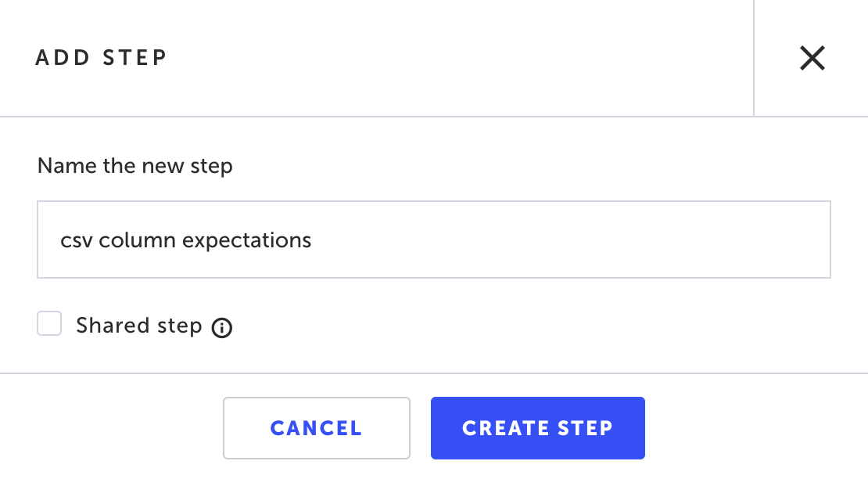Image resolution: width=868 pixels, height=479 pixels.
Task: Click the 'i' badge after Shared step label
Action: [x=221, y=327]
